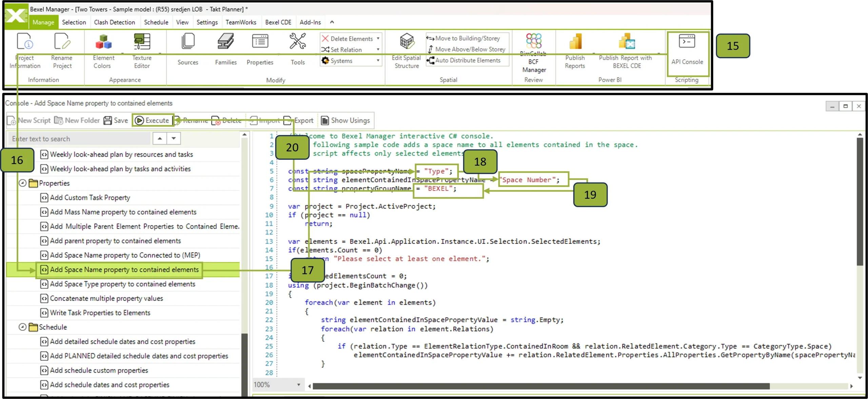This screenshot has width=868, height=399.
Task: Create a New Folder
Action: click(x=77, y=120)
